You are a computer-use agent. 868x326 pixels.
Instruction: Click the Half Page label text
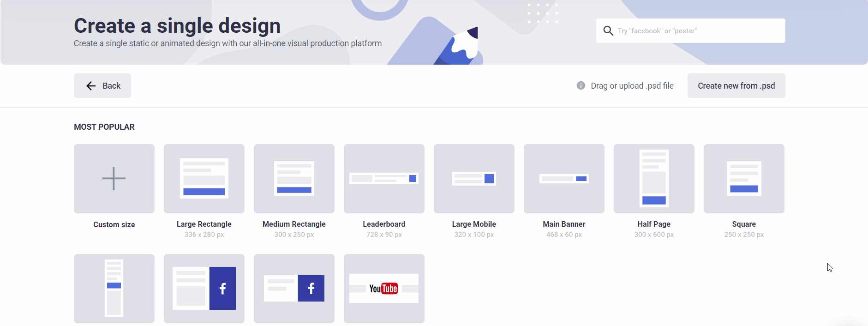654,224
